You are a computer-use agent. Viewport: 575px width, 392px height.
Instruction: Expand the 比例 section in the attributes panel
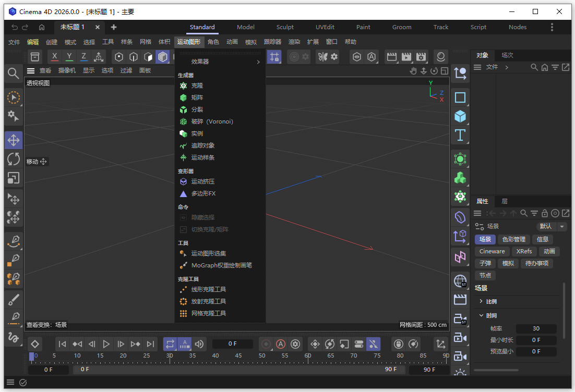point(482,301)
